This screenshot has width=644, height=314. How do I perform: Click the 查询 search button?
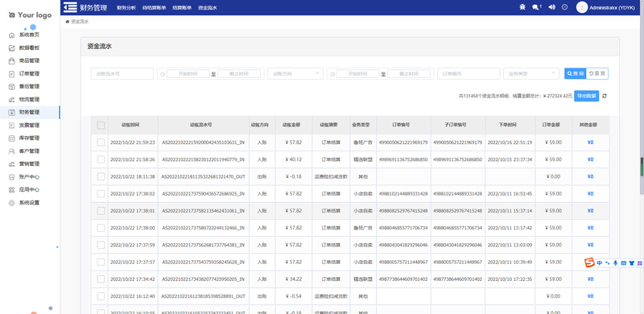pos(575,73)
